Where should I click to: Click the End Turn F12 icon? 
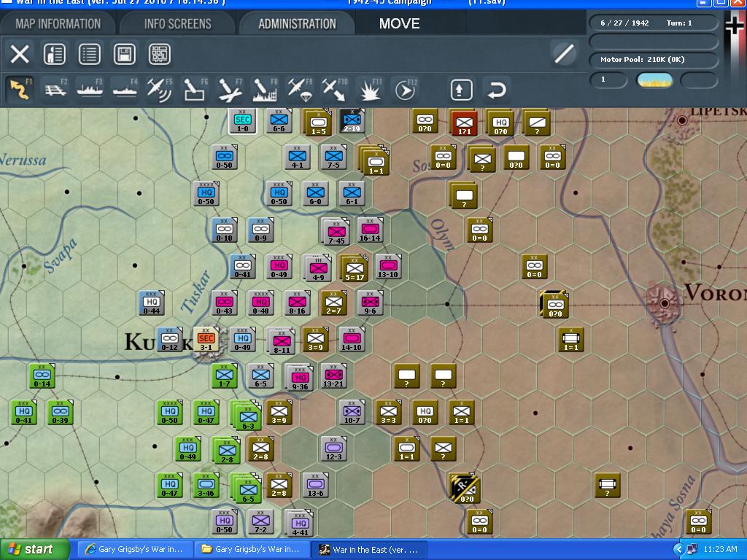[x=405, y=90]
